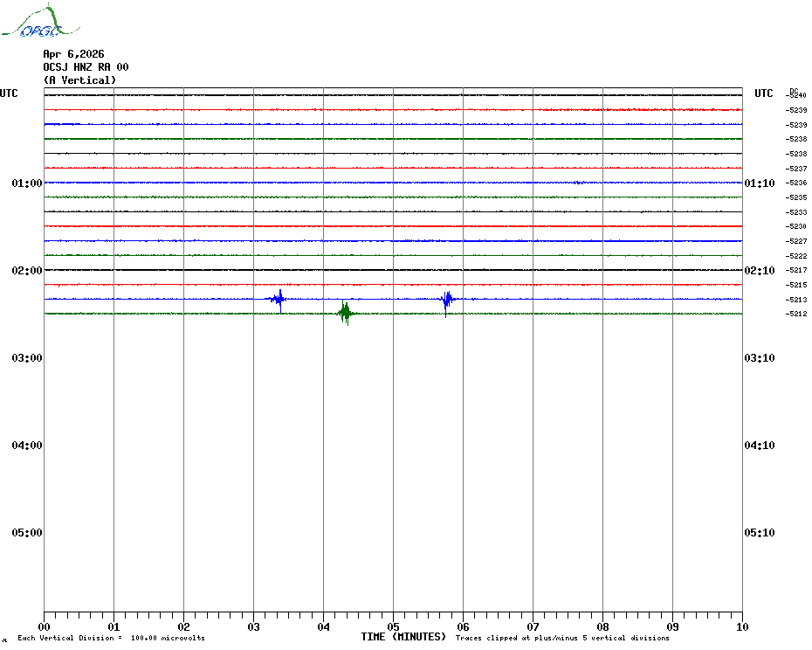Image resolution: width=812 pixels, height=650 pixels.
Task: Click minute label 09 on the time axis
Action: [672, 627]
